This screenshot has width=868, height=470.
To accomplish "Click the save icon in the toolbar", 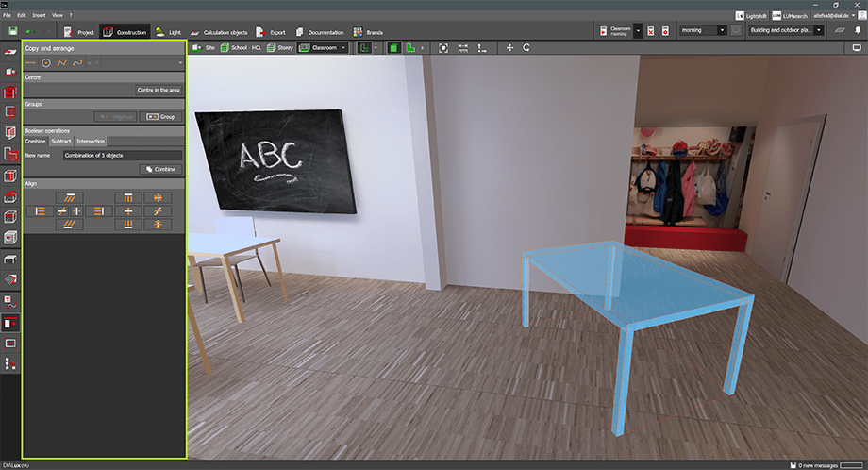I will [x=11, y=31].
